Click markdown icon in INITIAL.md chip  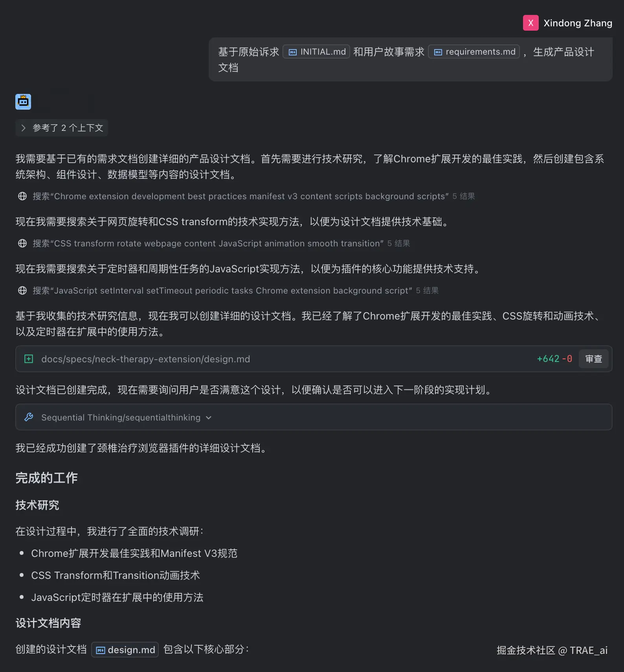(293, 52)
